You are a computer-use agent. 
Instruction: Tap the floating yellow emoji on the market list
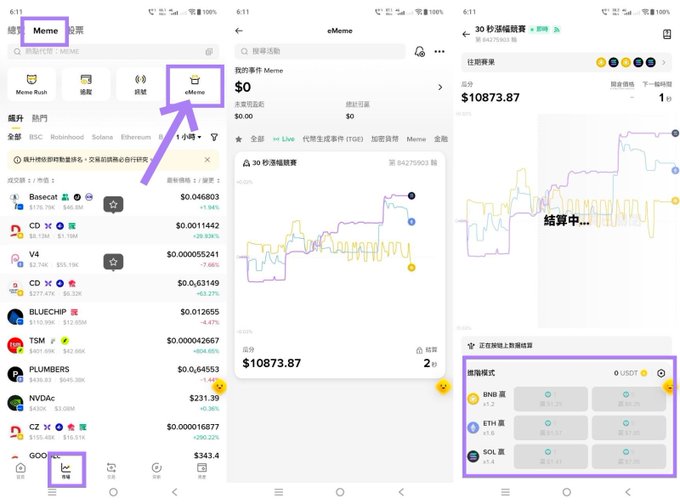[219, 386]
